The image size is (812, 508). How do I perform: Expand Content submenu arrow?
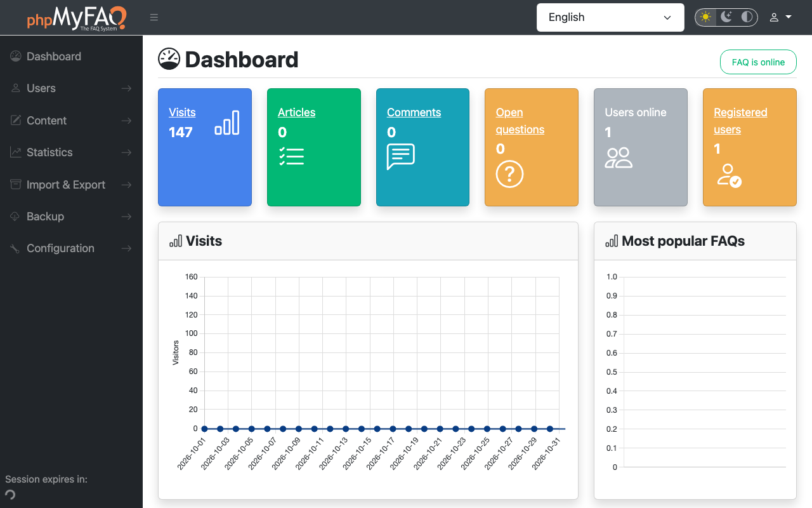click(x=127, y=121)
